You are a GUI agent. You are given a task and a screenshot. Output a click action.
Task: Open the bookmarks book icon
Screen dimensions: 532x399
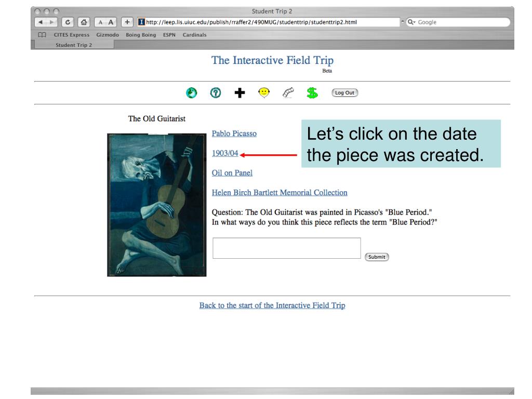[42, 35]
